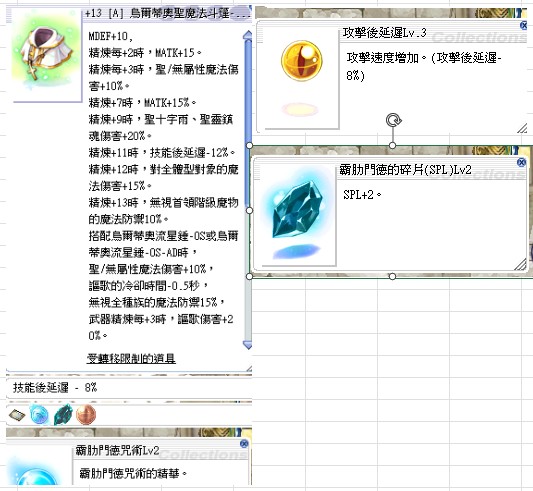Click the gray card slot icon

17,415
